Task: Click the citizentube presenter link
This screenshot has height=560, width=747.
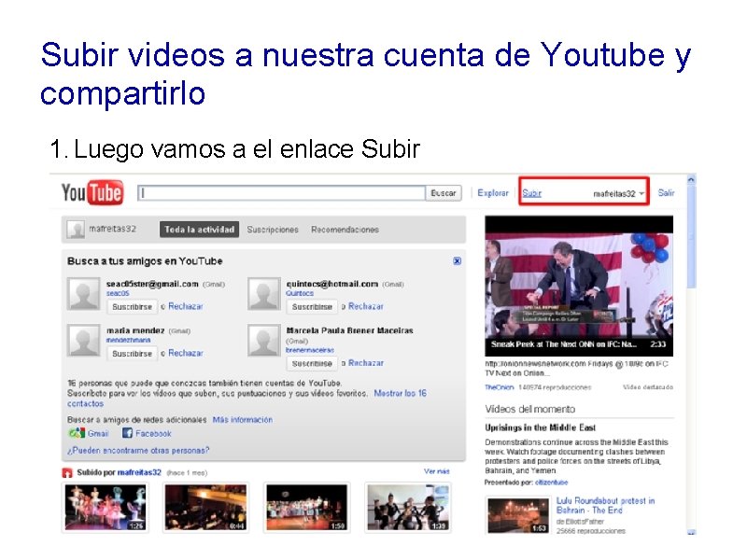Action: (x=551, y=483)
